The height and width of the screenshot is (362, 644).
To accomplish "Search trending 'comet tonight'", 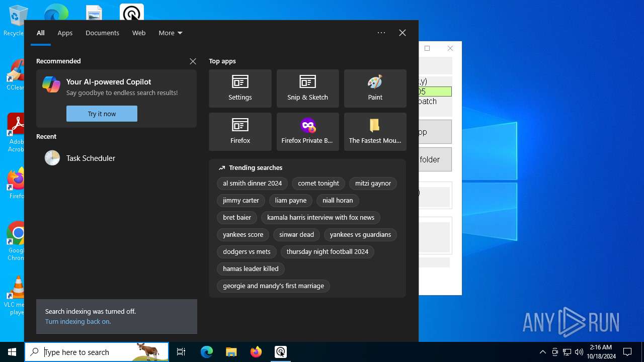I will click(x=318, y=184).
